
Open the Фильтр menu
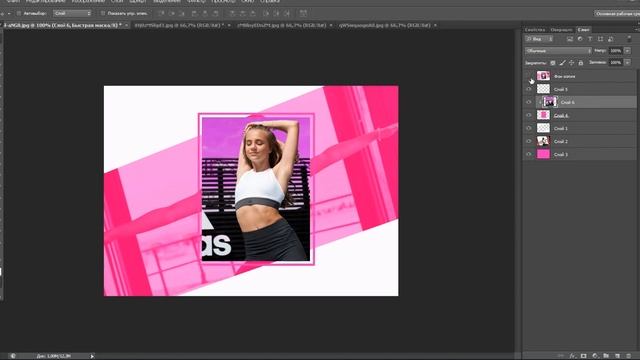click(x=197, y=2)
